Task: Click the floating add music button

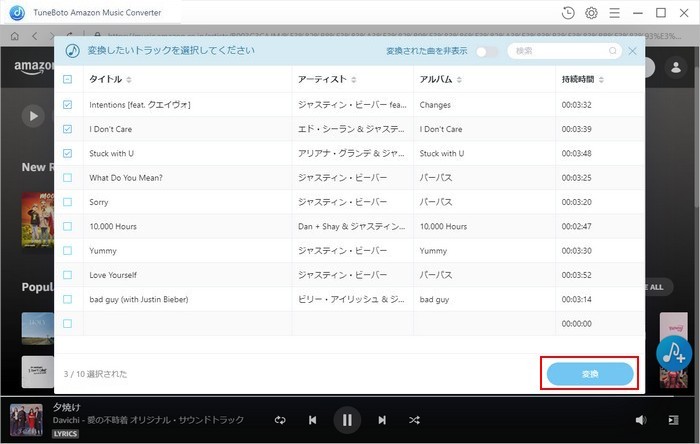Action: [673, 353]
